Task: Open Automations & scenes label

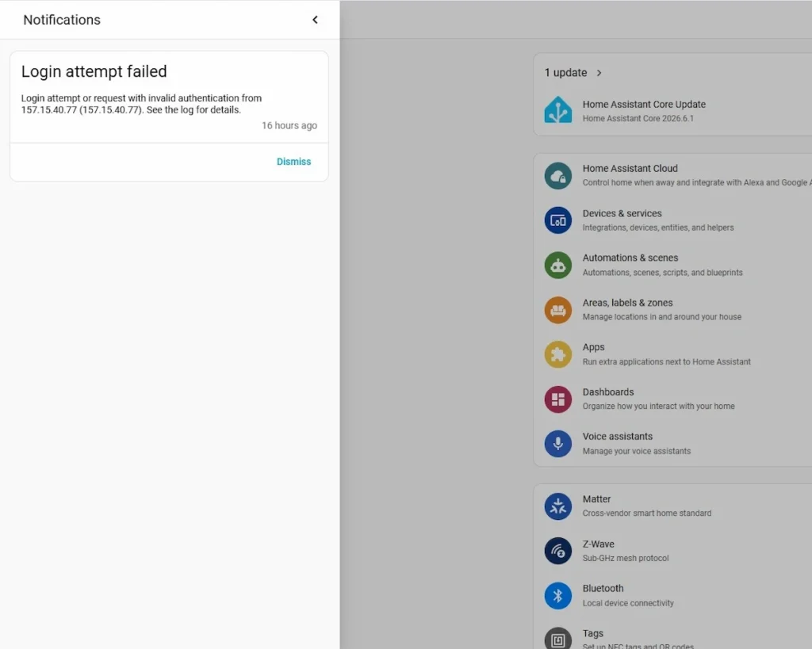Action: pyautogui.click(x=630, y=258)
